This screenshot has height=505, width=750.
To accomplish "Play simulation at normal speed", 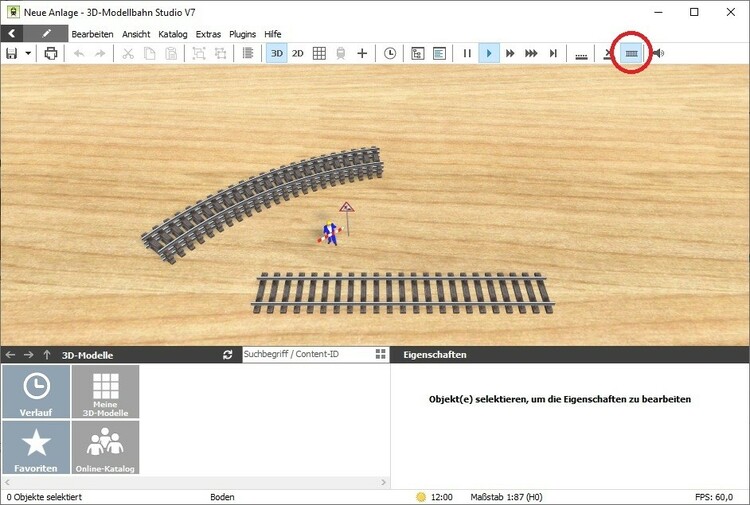I will (x=489, y=53).
